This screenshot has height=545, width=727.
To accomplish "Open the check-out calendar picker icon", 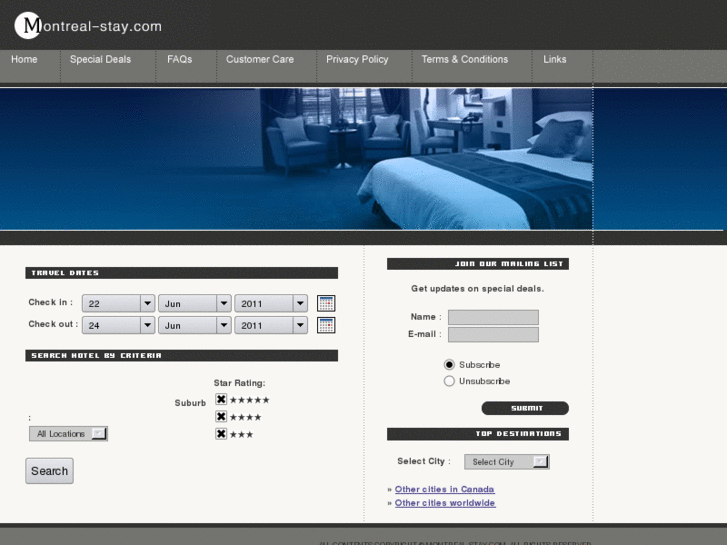I will coord(326,325).
